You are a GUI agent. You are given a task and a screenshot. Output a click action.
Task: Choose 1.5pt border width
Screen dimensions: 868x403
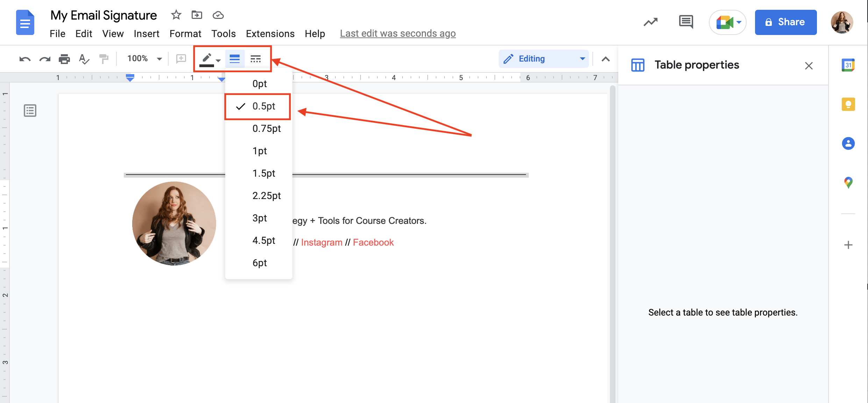point(259,174)
